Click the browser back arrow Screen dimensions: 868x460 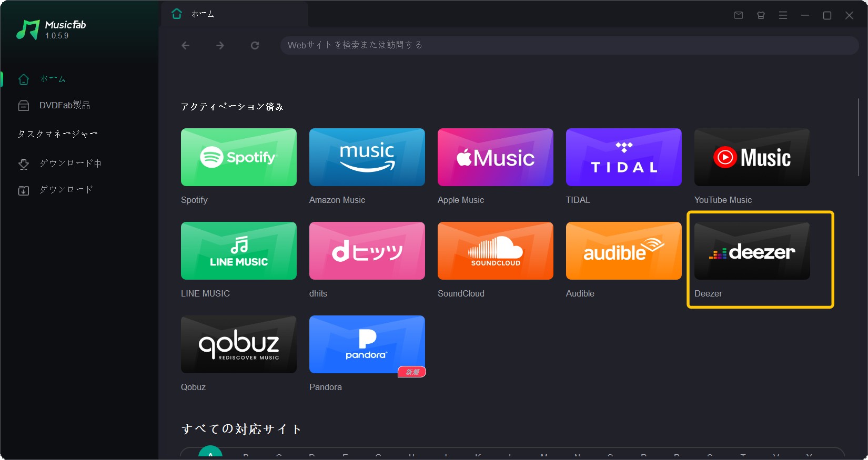point(186,45)
